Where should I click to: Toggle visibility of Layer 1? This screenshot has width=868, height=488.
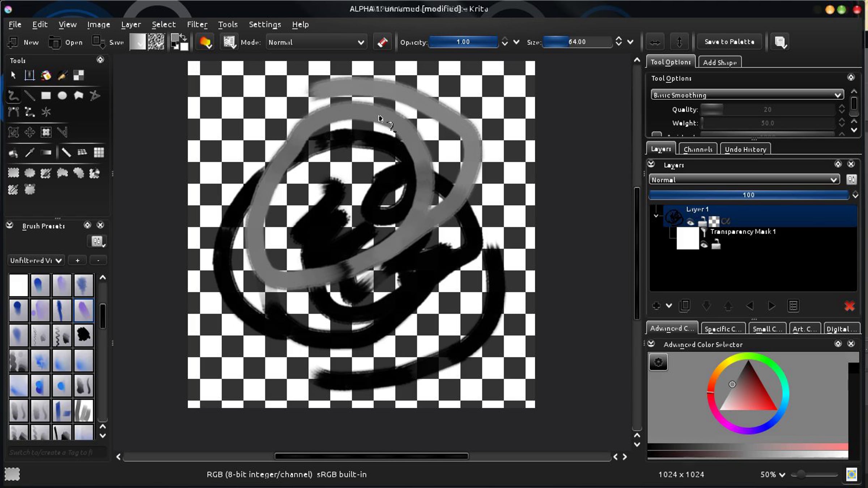[x=690, y=222]
